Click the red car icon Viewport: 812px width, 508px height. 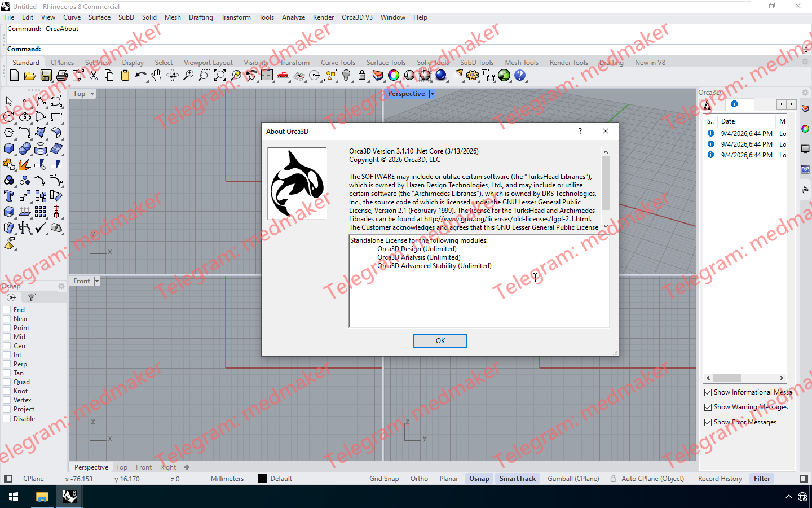(283, 75)
